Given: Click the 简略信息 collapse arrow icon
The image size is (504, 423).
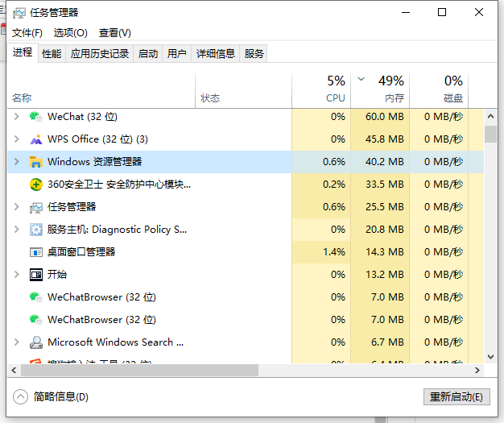Looking at the screenshot, I should point(21,396).
